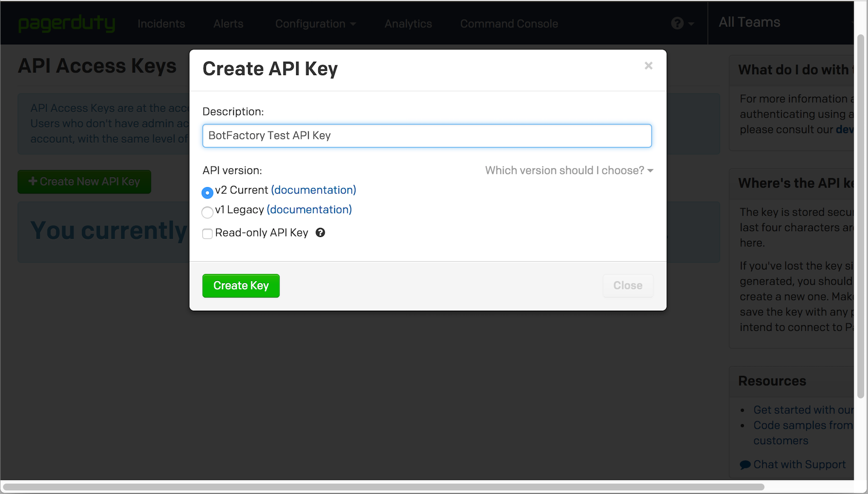Image resolution: width=868 pixels, height=494 pixels.
Task: Click the horizontal page scrollbar
Action: point(383,487)
